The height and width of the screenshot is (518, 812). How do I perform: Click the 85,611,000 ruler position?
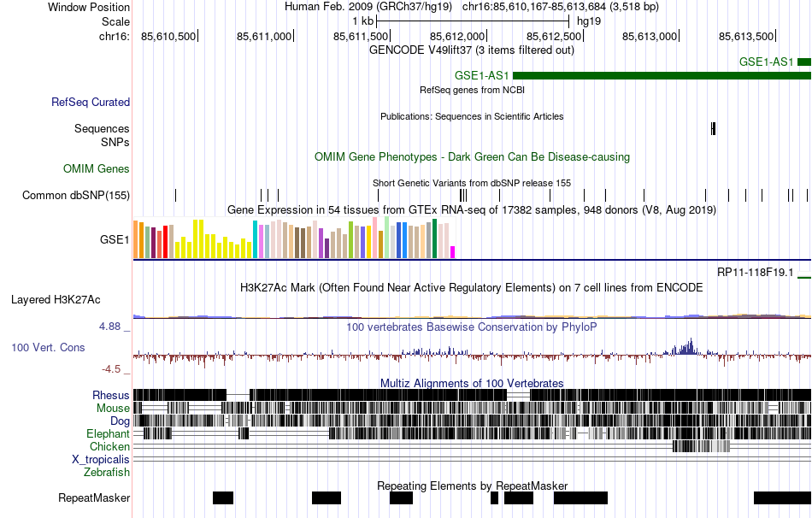tap(264, 36)
